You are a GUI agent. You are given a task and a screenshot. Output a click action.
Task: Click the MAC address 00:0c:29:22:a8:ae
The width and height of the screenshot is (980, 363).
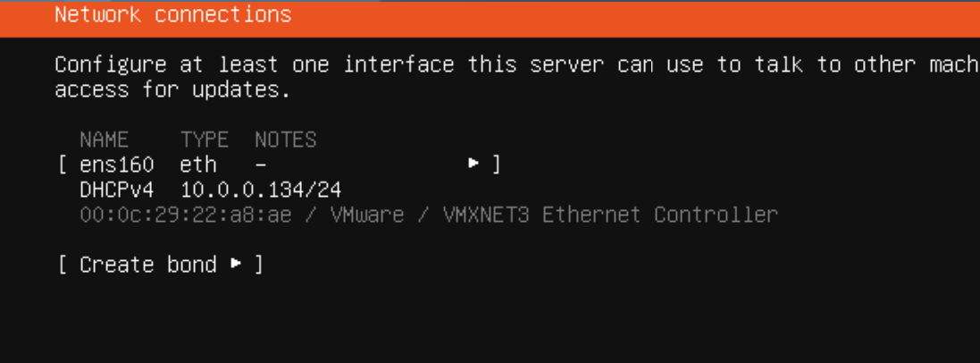pos(186,215)
